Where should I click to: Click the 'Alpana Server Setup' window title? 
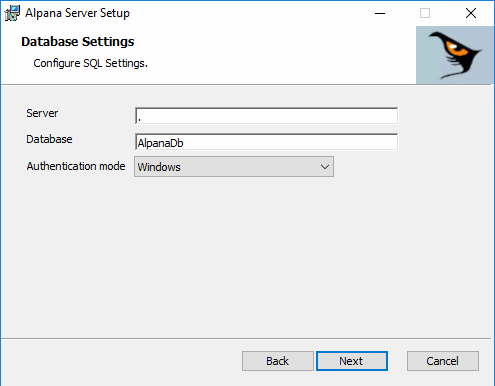pyautogui.click(x=77, y=13)
